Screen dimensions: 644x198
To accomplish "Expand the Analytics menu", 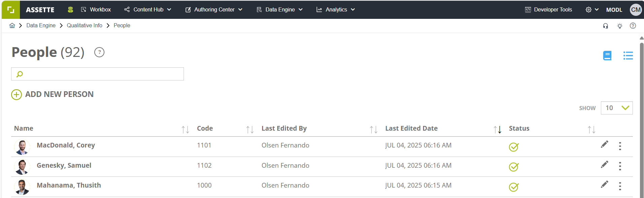I will point(335,10).
